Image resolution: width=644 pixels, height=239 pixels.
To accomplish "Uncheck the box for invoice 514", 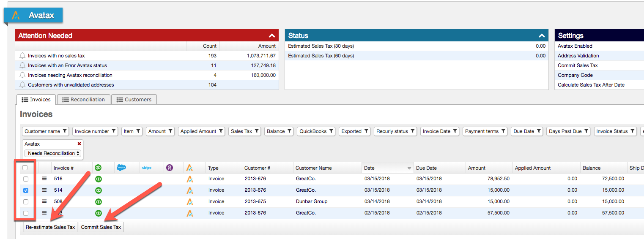I will tap(25, 190).
